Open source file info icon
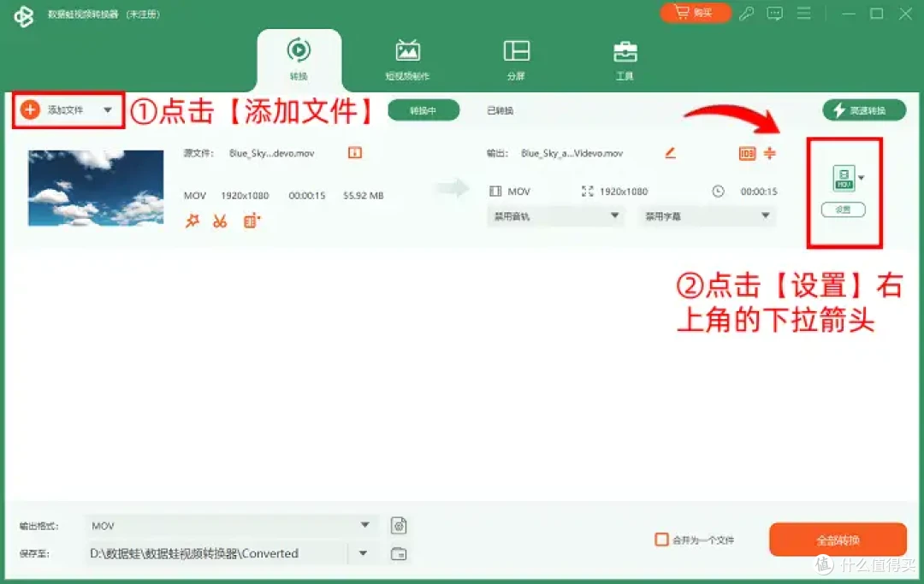The image size is (924, 584). pyautogui.click(x=355, y=153)
